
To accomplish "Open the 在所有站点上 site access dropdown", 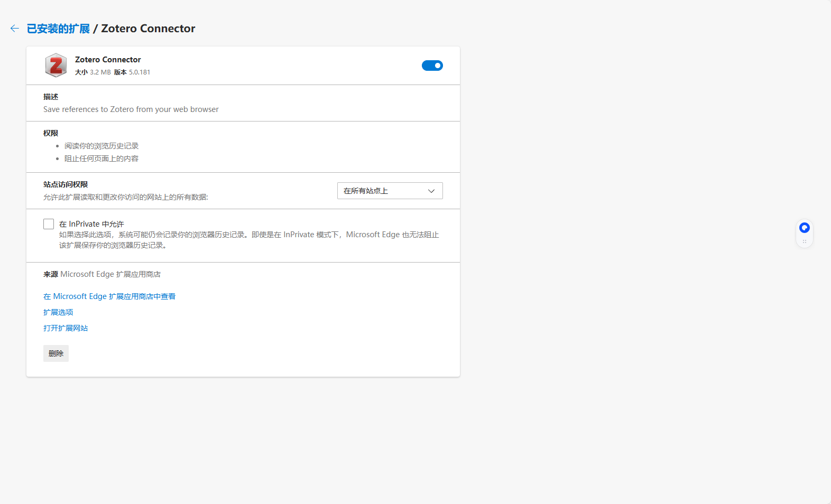I will coord(390,191).
